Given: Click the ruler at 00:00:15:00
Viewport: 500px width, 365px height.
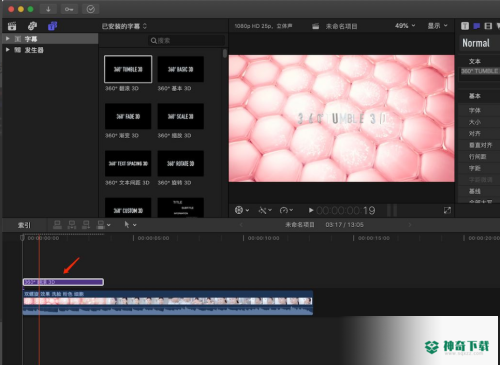Looking at the screenshot, I should tap(373, 238).
